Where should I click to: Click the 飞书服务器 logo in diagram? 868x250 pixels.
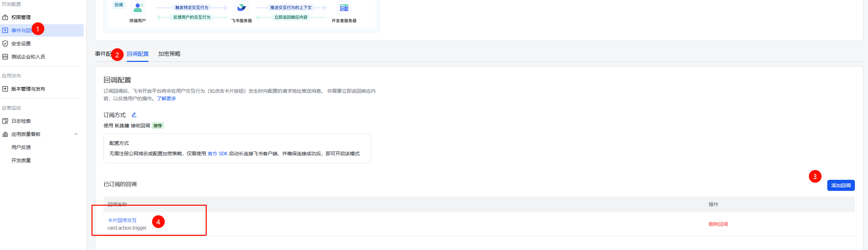pos(241,8)
